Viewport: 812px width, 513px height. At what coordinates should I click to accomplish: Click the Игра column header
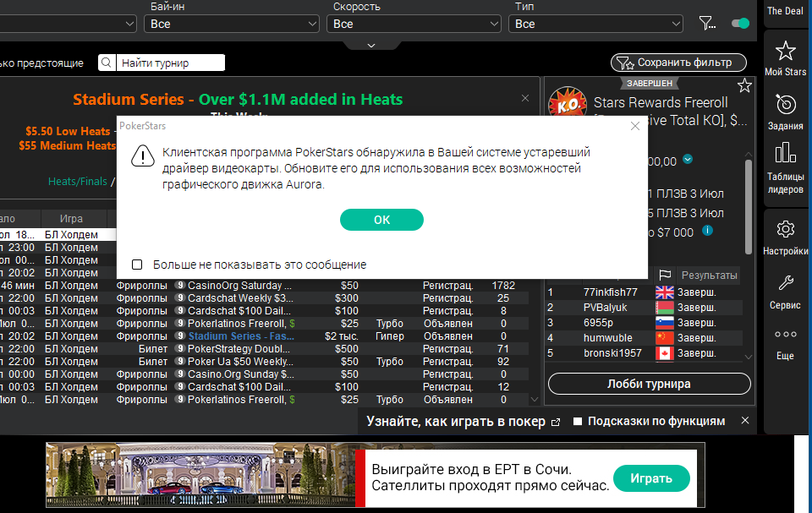click(x=71, y=218)
